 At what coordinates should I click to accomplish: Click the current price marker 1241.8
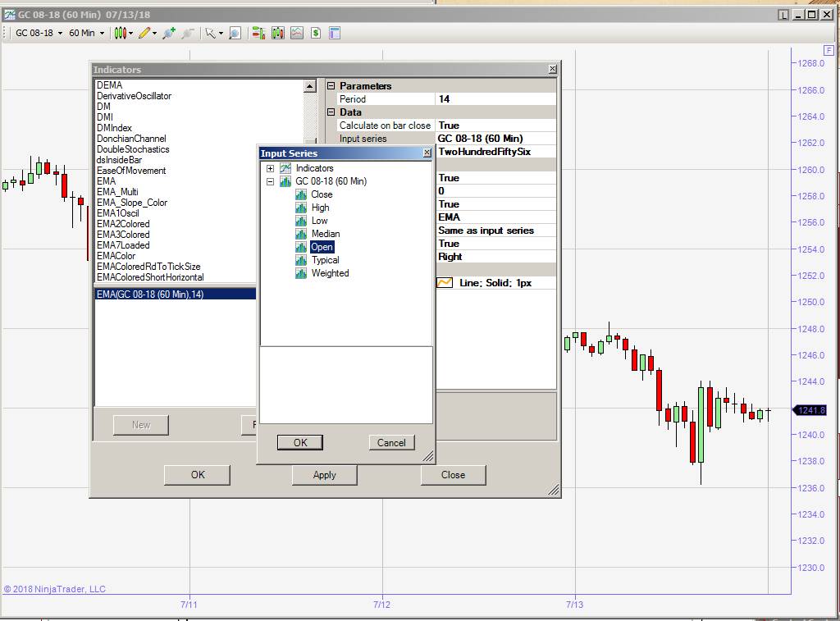coord(810,410)
